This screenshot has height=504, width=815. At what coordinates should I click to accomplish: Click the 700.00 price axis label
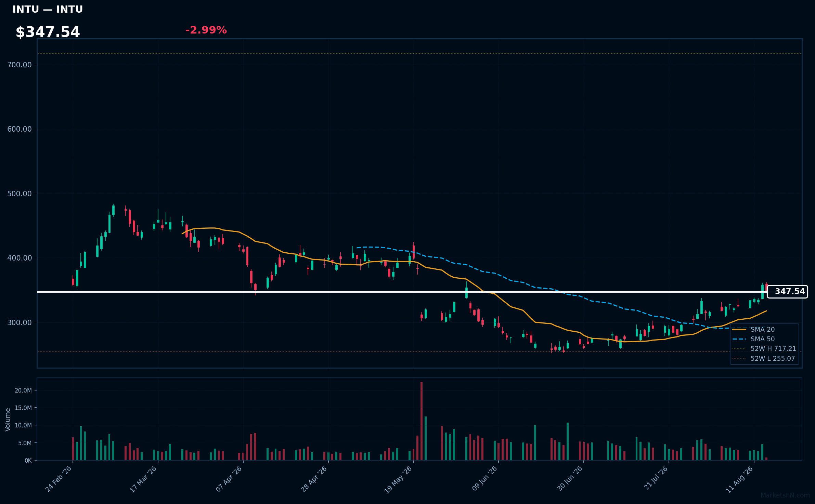pyautogui.click(x=20, y=65)
